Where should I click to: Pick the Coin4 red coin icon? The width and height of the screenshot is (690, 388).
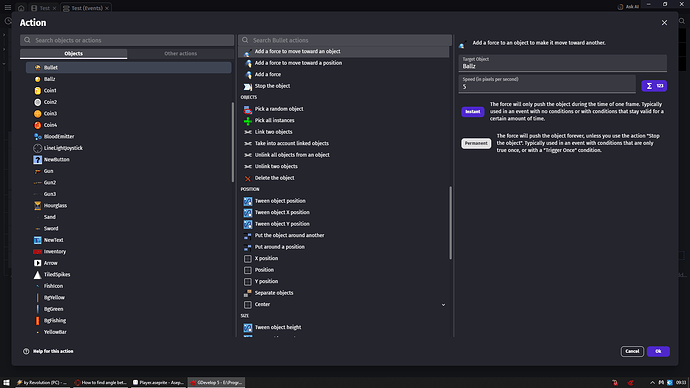tap(37, 125)
